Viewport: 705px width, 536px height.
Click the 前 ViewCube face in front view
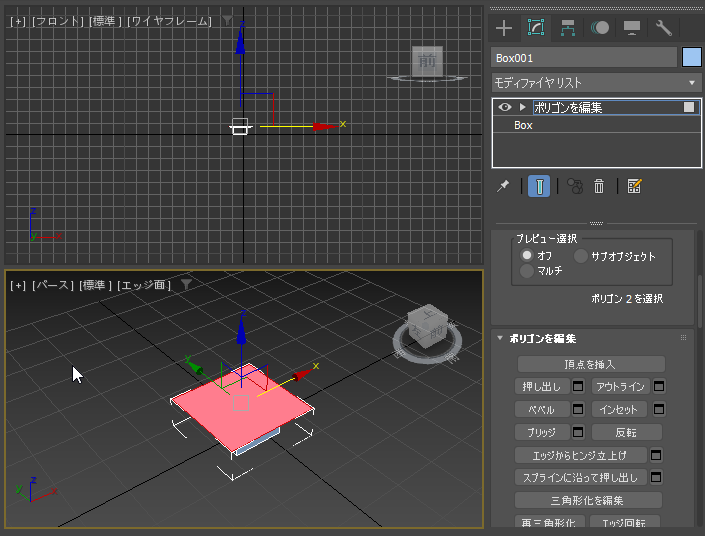click(428, 61)
